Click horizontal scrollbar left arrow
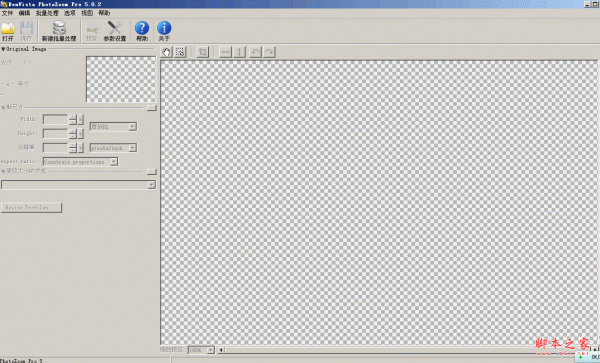Viewport: 600px width, 363px height. pos(221,350)
